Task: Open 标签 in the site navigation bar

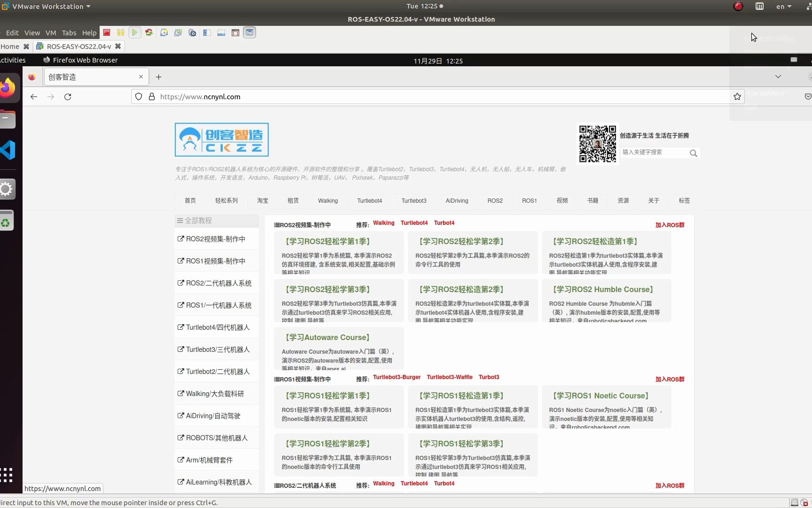Action: pyautogui.click(x=684, y=200)
